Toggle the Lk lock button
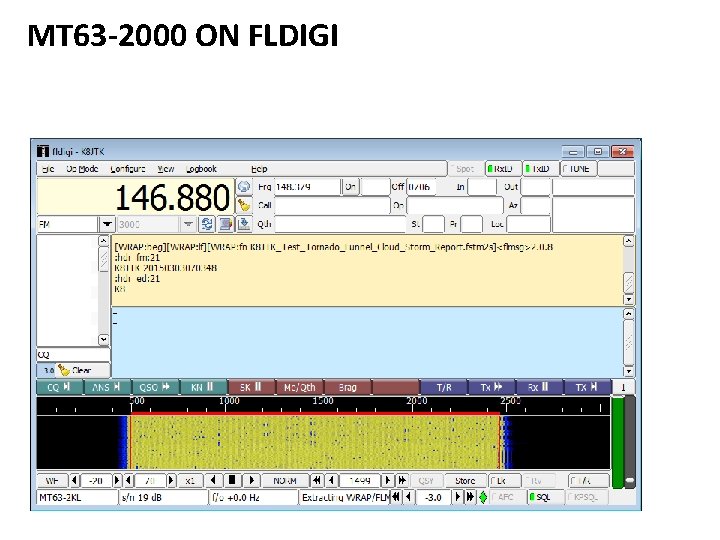The width and height of the screenshot is (720, 540). [x=504, y=480]
